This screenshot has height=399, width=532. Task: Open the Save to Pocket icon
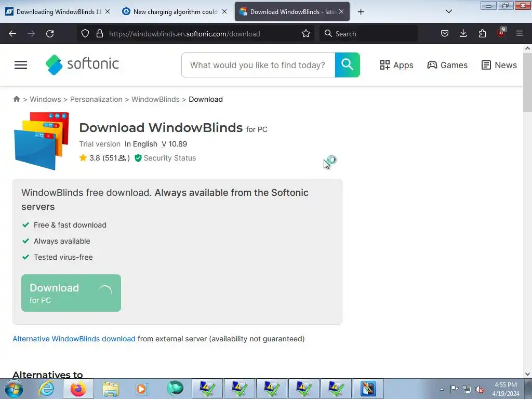pyautogui.click(x=445, y=34)
